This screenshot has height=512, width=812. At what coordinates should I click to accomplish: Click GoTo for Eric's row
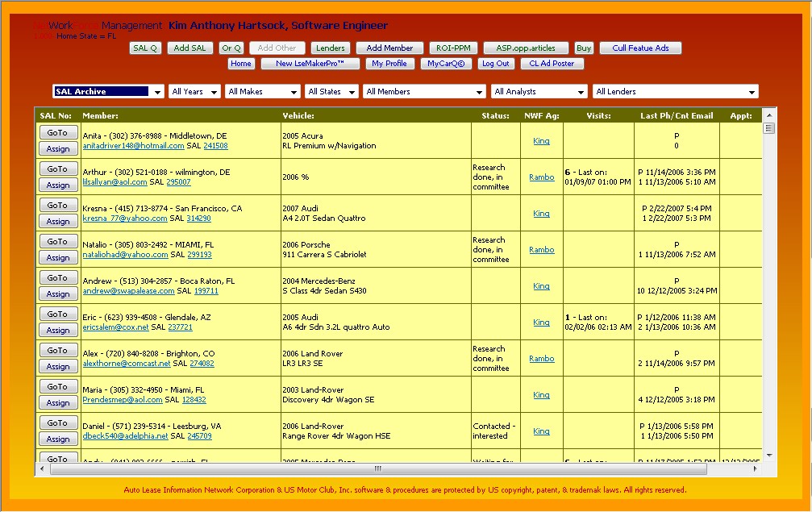click(58, 314)
